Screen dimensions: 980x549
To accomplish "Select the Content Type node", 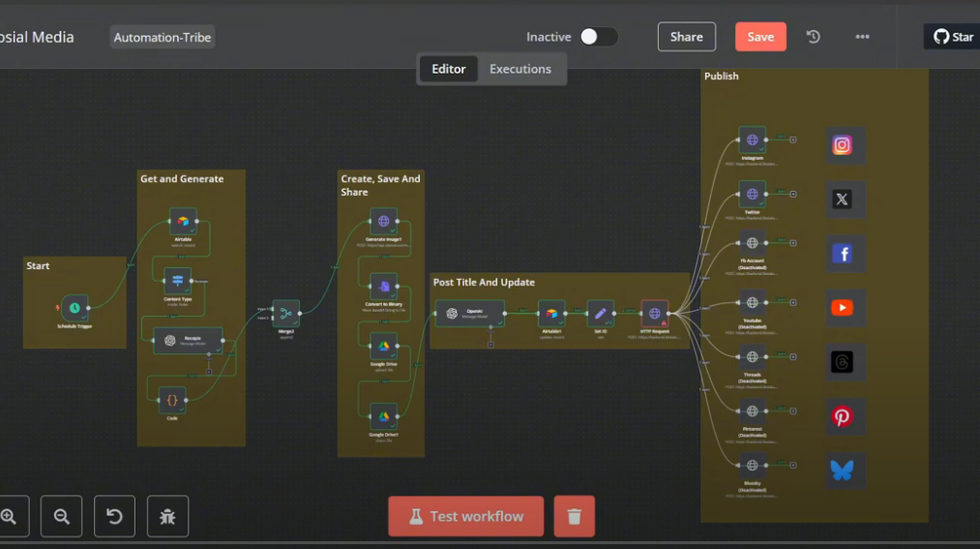I will pos(177,282).
